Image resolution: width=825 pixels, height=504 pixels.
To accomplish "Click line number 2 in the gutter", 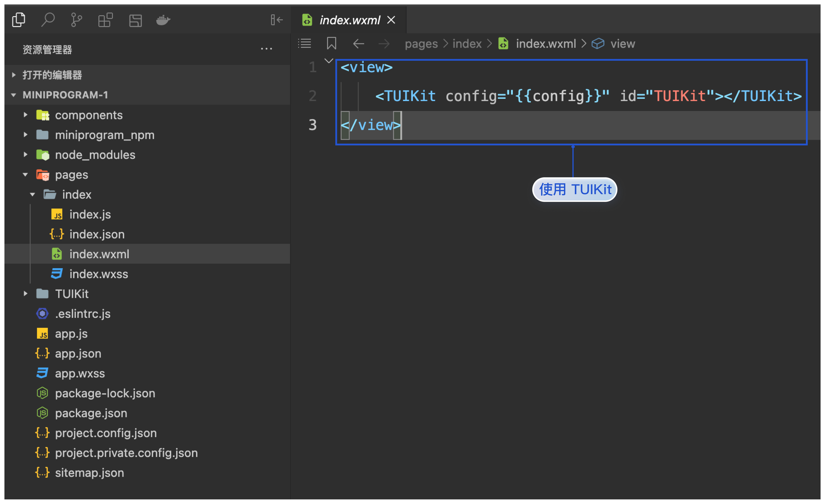I will coord(312,96).
